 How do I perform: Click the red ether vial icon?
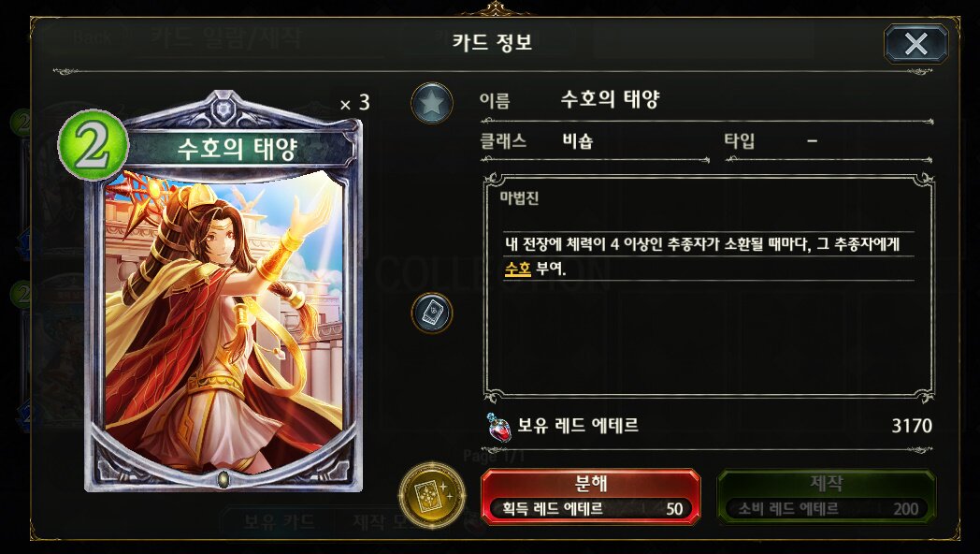tap(498, 427)
